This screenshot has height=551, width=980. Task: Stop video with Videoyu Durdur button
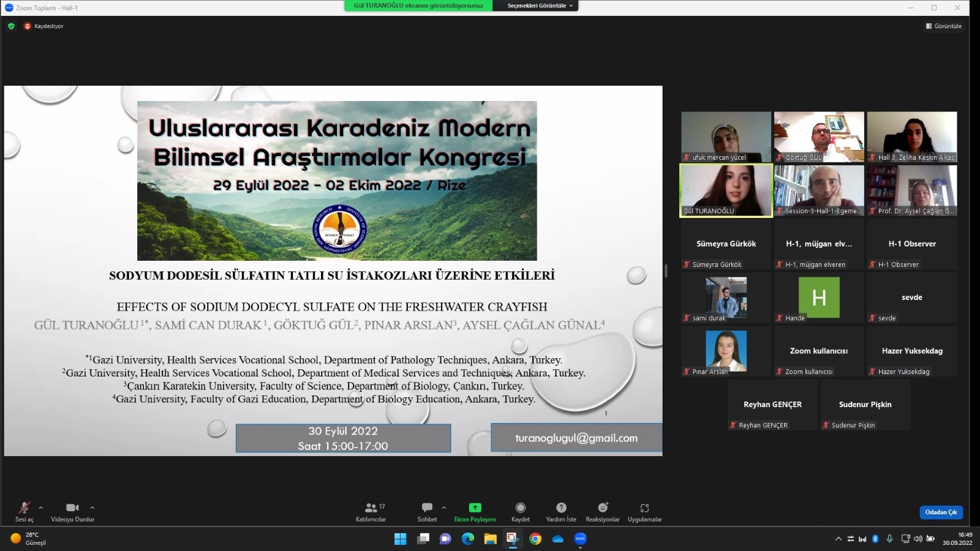tap(72, 512)
